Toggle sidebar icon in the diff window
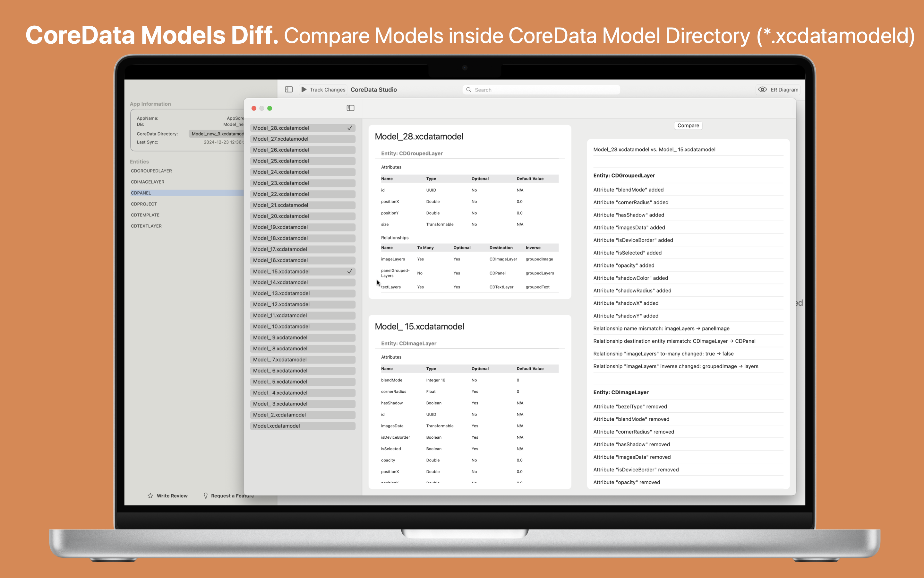The height and width of the screenshot is (578, 924). click(x=350, y=108)
